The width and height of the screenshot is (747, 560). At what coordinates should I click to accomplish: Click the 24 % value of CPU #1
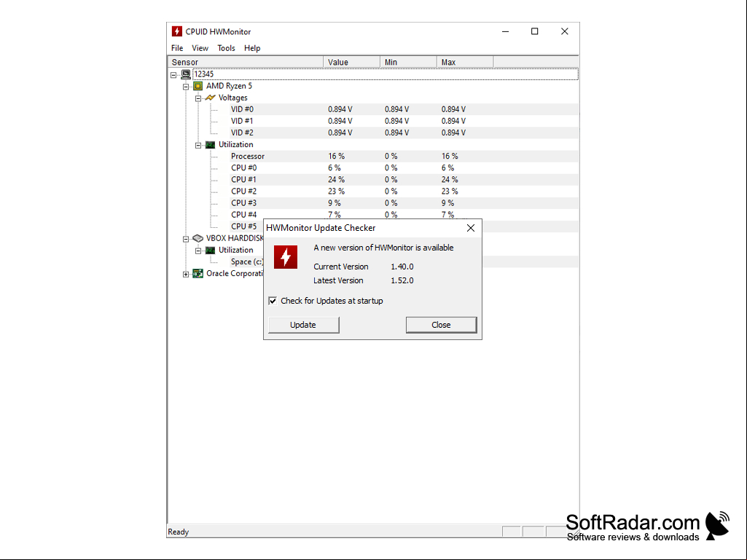(x=337, y=180)
